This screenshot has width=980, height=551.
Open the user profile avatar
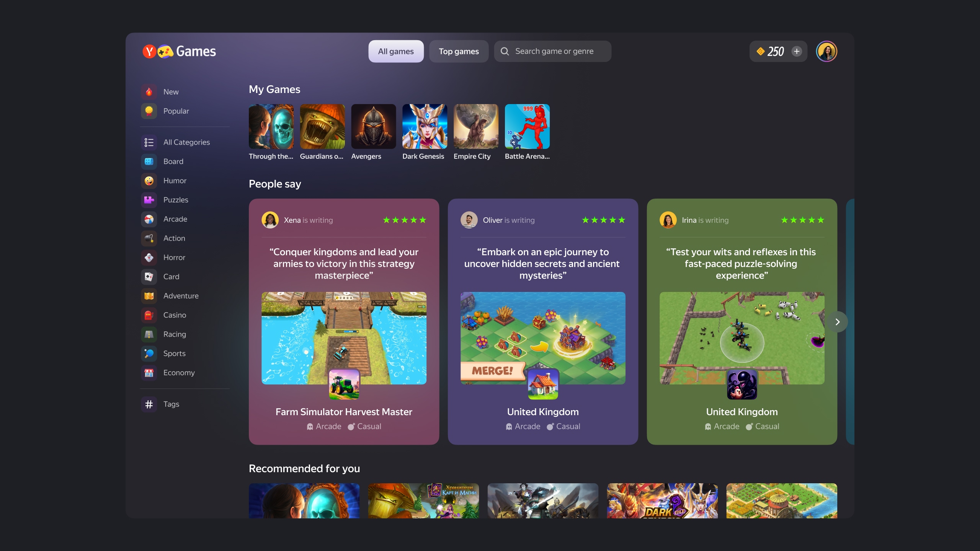[x=826, y=51]
